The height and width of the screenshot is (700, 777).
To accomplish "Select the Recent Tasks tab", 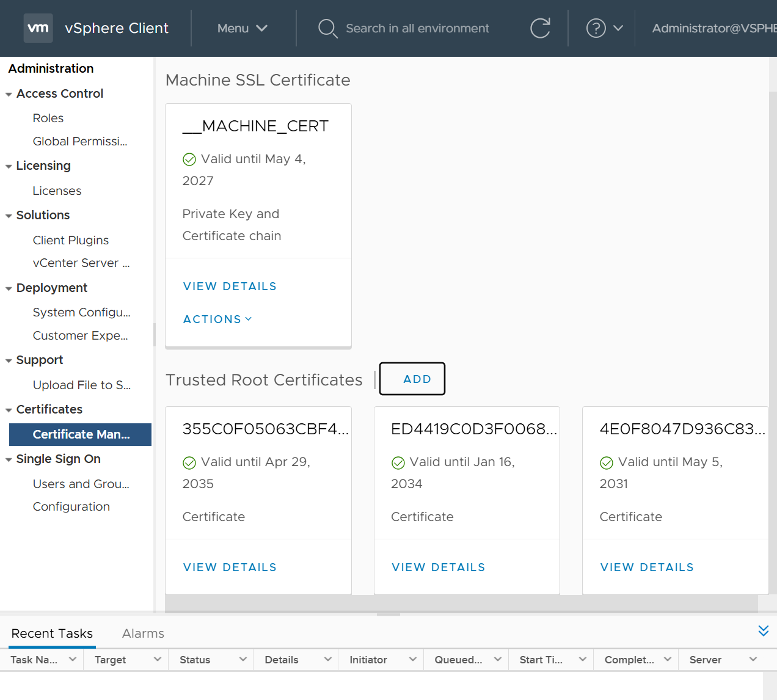I will coord(52,633).
